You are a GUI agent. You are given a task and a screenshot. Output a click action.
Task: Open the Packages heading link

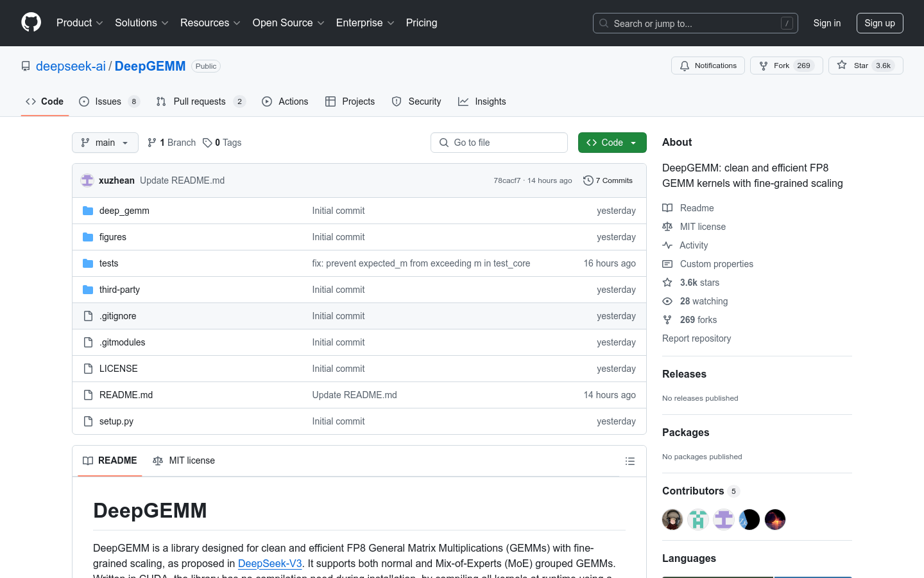[x=686, y=432]
